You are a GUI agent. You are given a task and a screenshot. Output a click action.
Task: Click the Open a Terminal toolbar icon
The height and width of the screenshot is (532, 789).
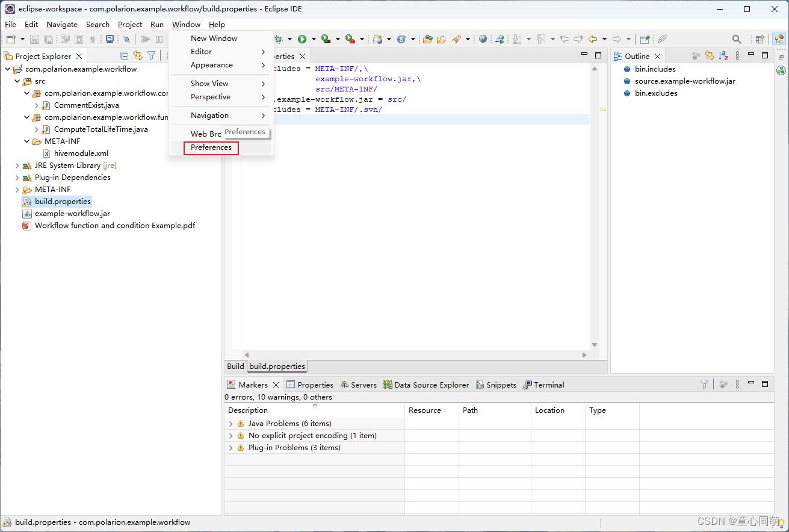pos(110,39)
